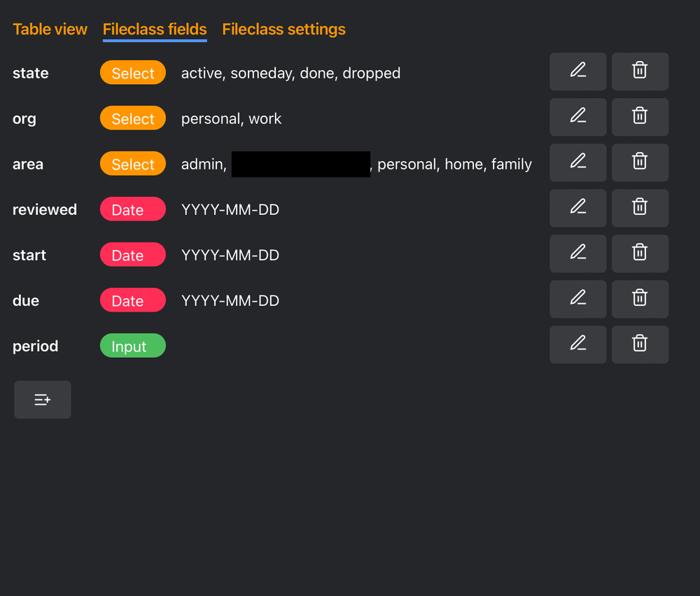The height and width of the screenshot is (596, 700).
Task: Delete the due field
Action: (x=639, y=299)
